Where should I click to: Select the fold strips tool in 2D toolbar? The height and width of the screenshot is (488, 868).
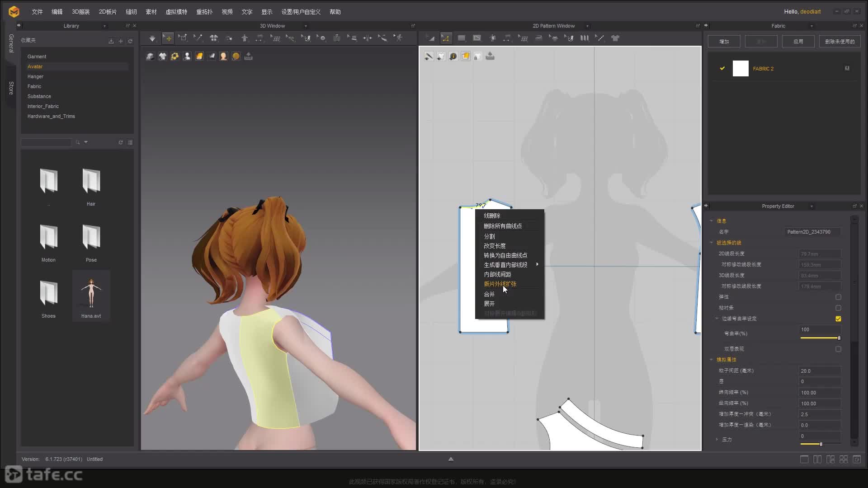[585, 38]
